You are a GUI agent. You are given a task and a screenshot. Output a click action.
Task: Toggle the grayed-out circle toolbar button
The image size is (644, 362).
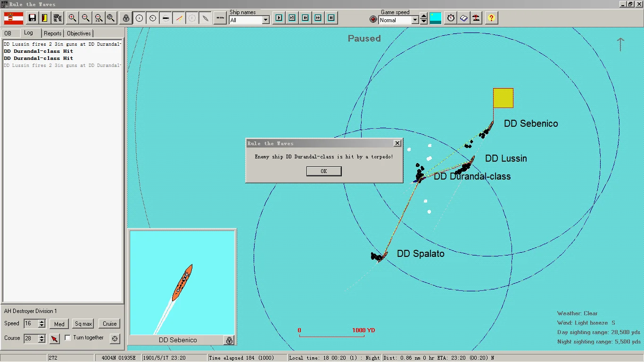click(x=192, y=18)
